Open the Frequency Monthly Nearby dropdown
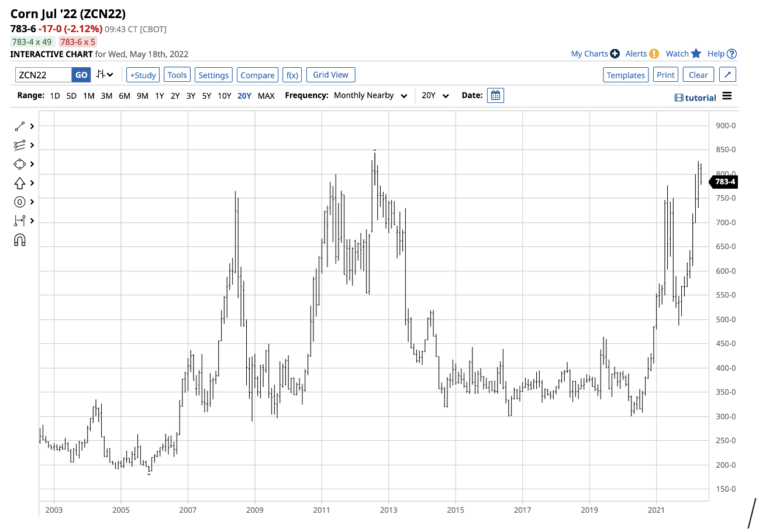 (x=370, y=95)
